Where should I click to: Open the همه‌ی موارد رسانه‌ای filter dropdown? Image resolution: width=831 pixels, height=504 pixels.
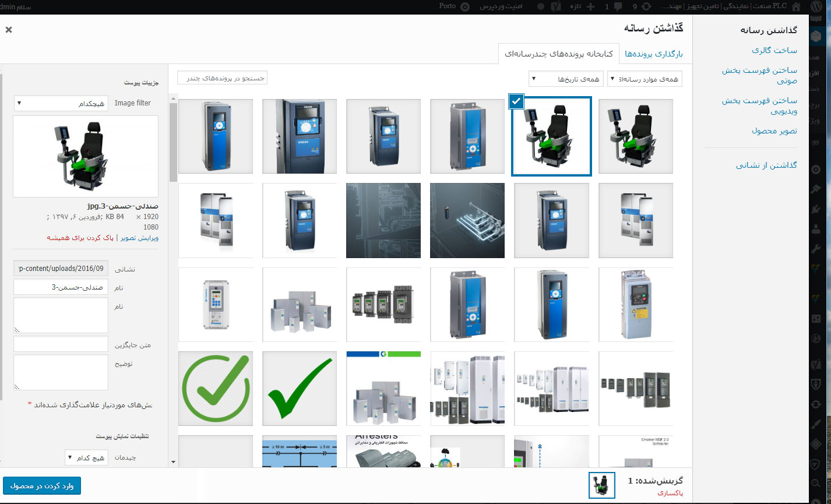[x=645, y=79]
